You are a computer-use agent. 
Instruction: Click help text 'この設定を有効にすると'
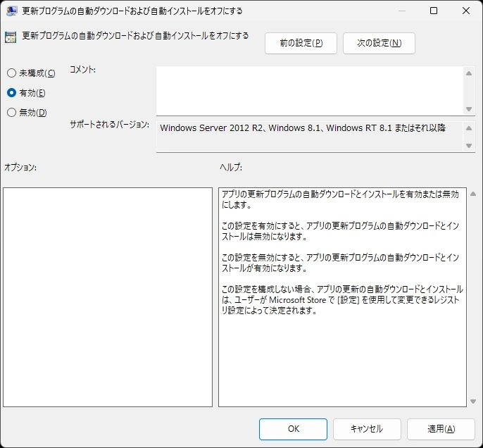pyautogui.click(x=261, y=226)
